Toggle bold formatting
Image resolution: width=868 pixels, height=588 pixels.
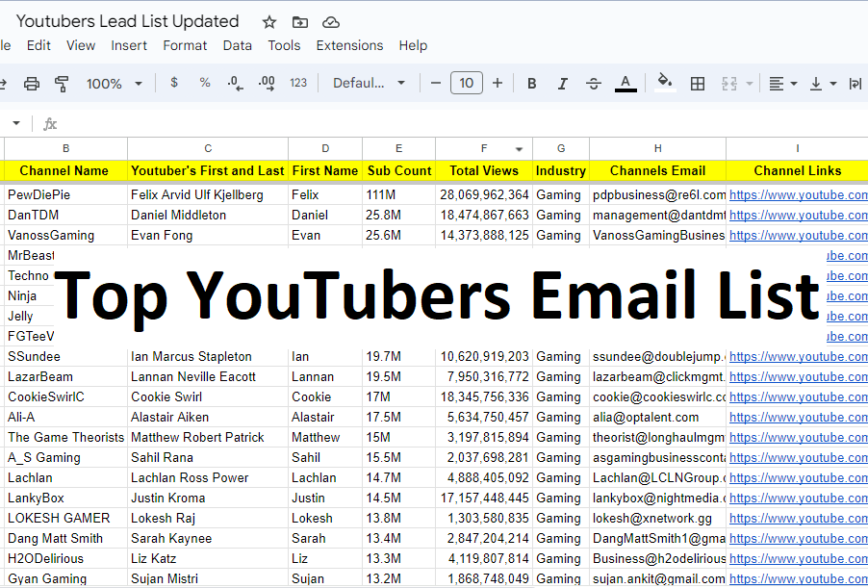(x=531, y=83)
